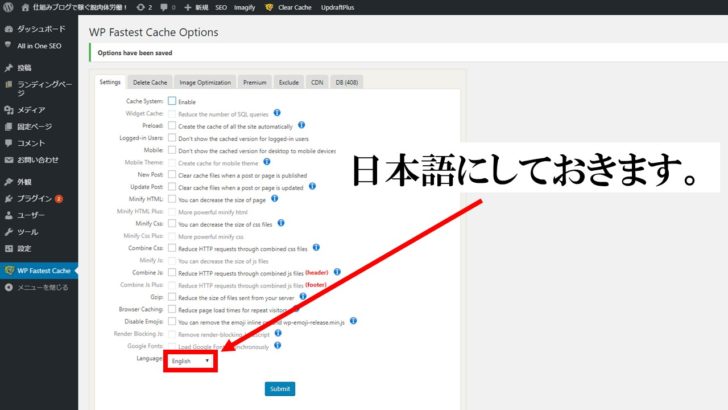Screen dimensions: 728x410
Task: Check the Combine Css checkbox
Action: pyautogui.click(x=172, y=248)
